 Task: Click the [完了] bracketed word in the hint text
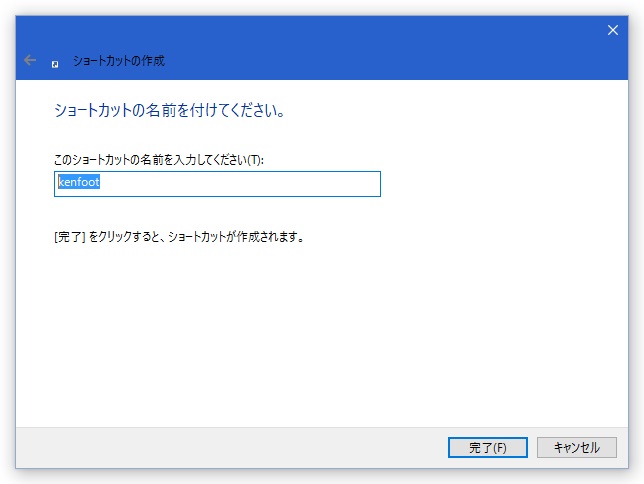[x=69, y=237]
